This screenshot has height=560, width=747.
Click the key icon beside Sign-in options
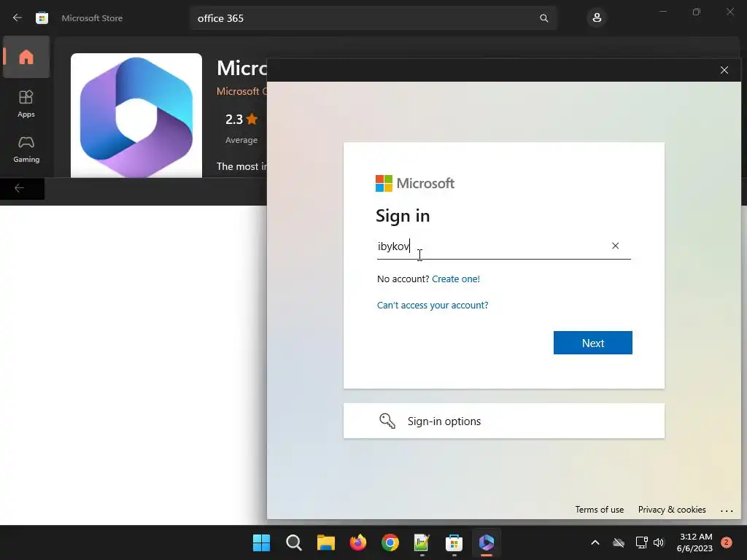tap(387, 421)
